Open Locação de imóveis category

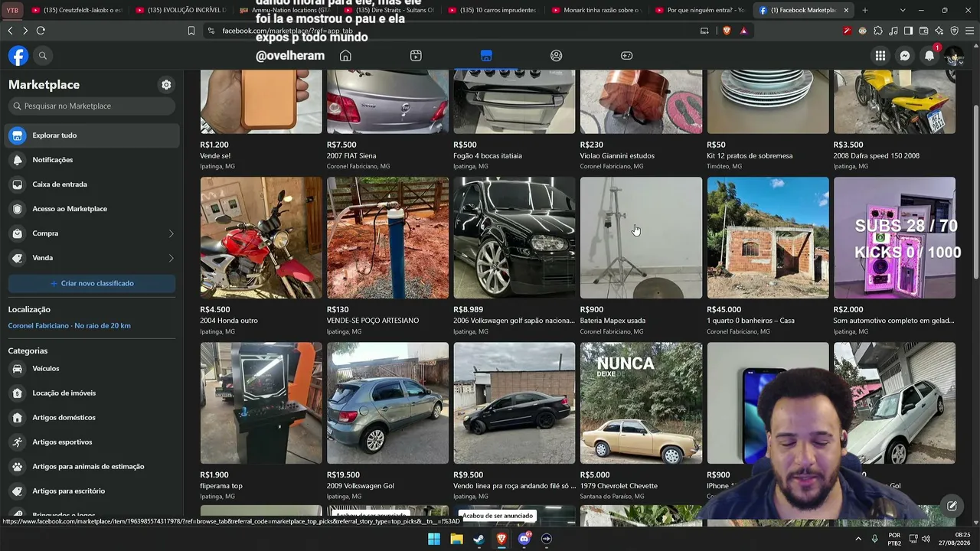click(92, 393)
